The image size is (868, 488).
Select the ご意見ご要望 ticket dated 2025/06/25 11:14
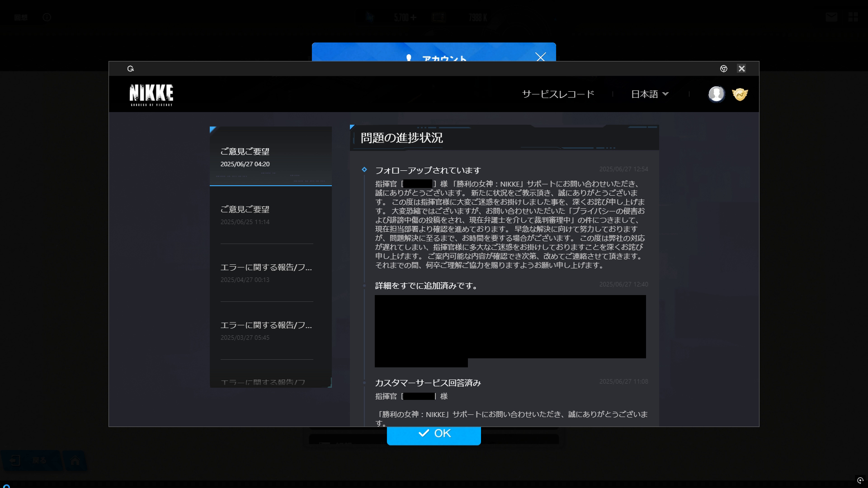[270, 215]
